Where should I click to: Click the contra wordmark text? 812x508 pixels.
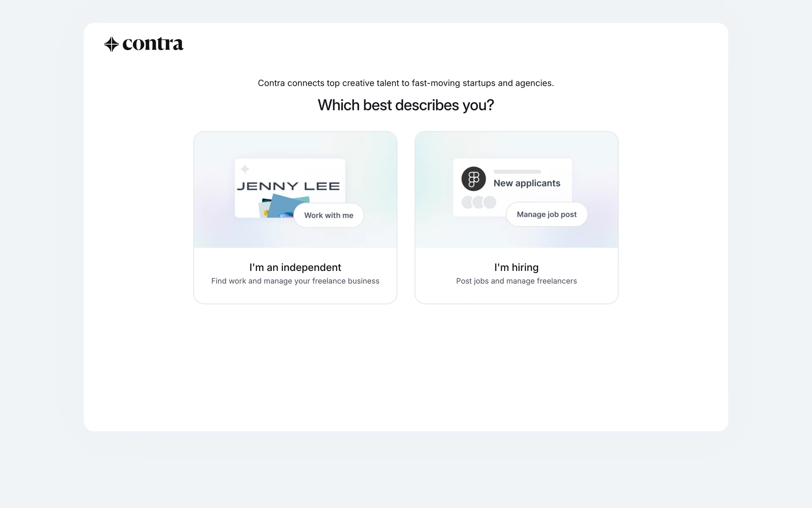click(x=153, y=44)
